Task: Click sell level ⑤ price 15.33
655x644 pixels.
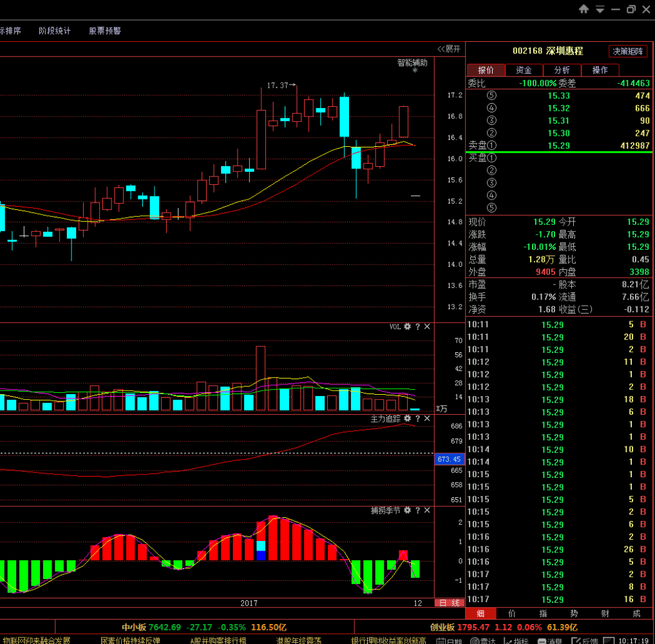Action: pyautogui.click(x=558, y=96)
